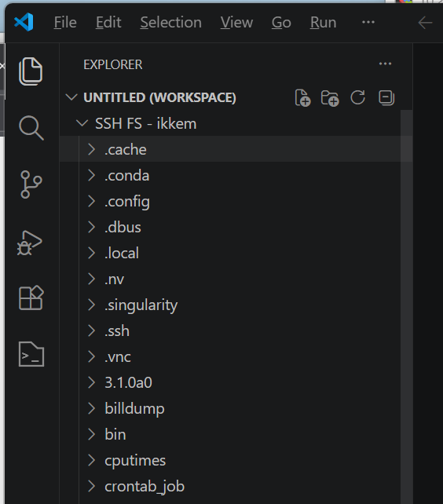Viewport: 443px width, 504px height.
Task: Open the Explorer view in activity bar
Action: [x=31, y=71]
